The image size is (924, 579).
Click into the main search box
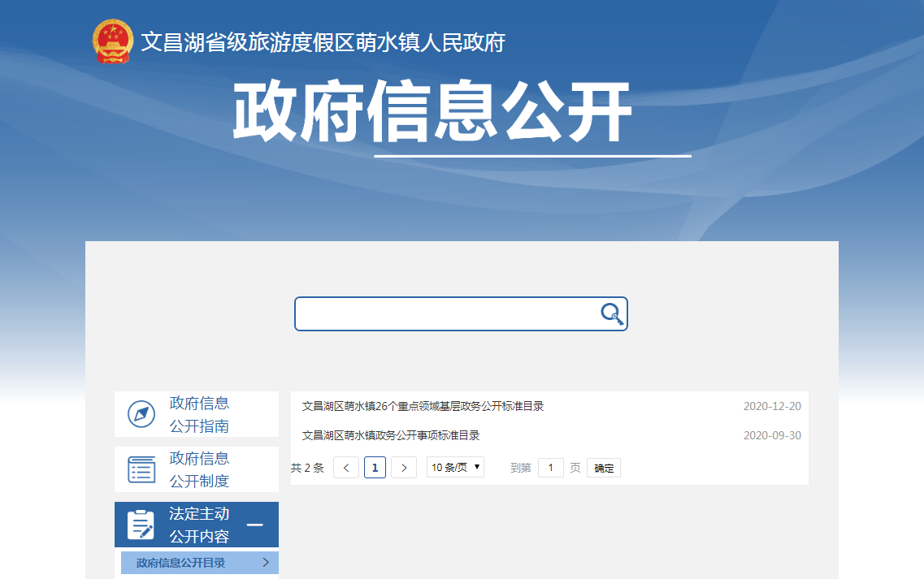pos(447,314)
